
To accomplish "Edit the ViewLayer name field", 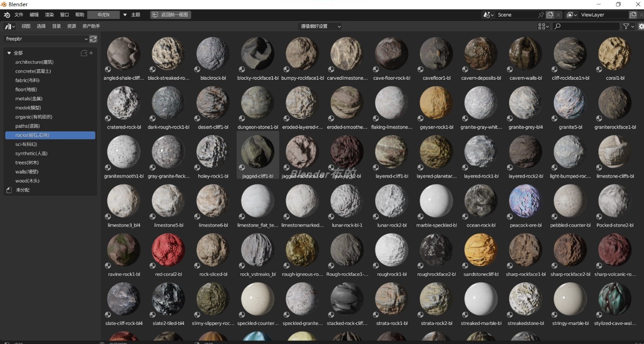I will [x=604, y=15].
